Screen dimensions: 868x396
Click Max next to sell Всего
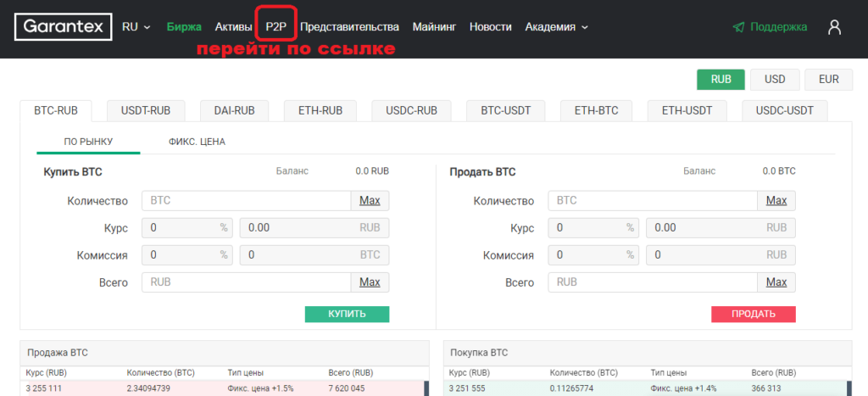[x=776, y=282]
